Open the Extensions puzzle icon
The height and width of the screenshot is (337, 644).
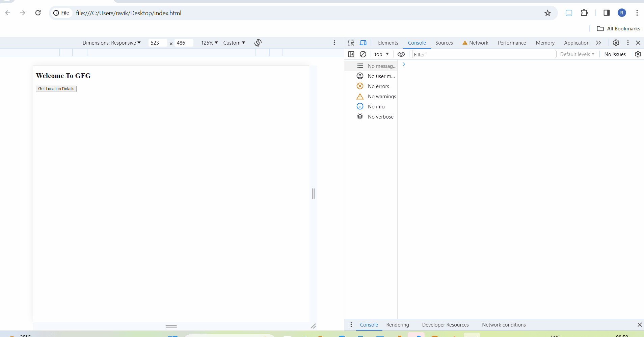584,13
